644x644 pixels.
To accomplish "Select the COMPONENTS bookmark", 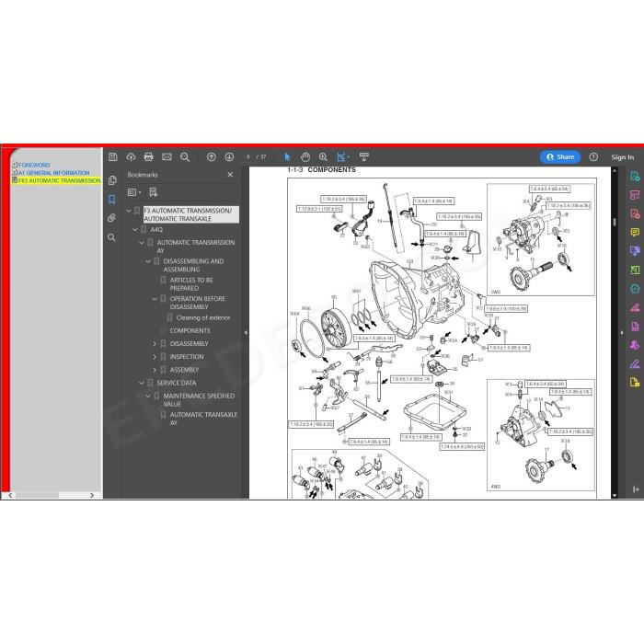I will 190,330.
